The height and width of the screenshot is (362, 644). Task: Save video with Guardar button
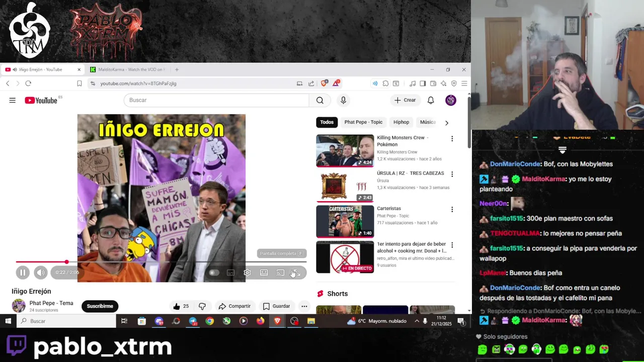277,306
